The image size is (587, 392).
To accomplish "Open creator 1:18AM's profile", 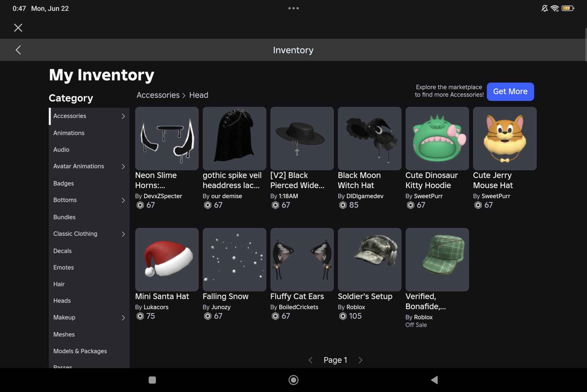I will [x=288, y=196].
